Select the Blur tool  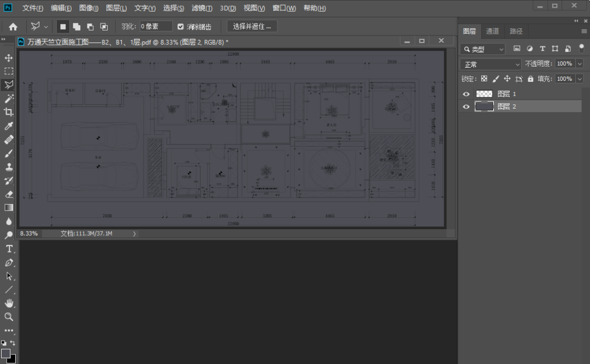pos(9,222)
